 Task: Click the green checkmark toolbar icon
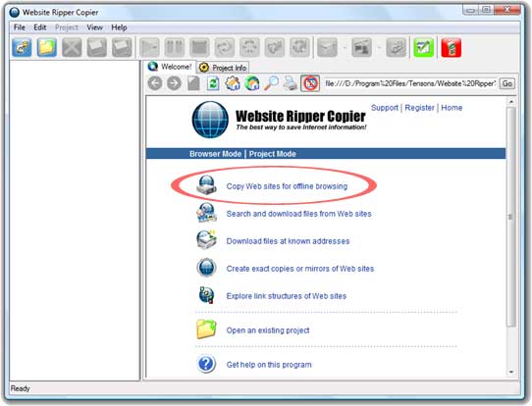pyautogui.click(x=424, y=47)
